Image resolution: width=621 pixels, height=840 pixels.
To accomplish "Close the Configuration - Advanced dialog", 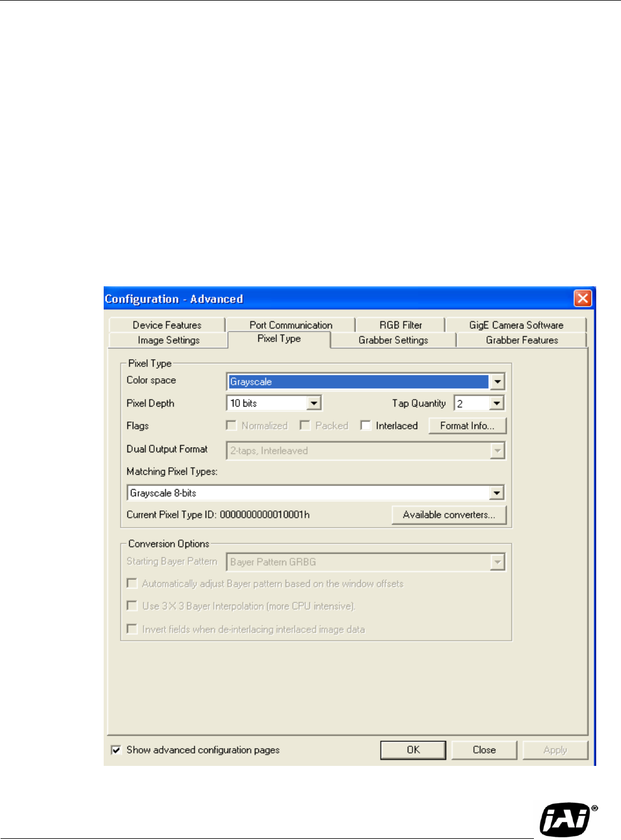I will point(583,298).
